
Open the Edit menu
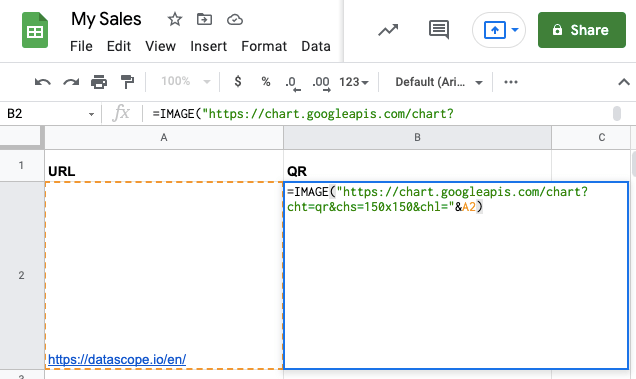[119, 46]
